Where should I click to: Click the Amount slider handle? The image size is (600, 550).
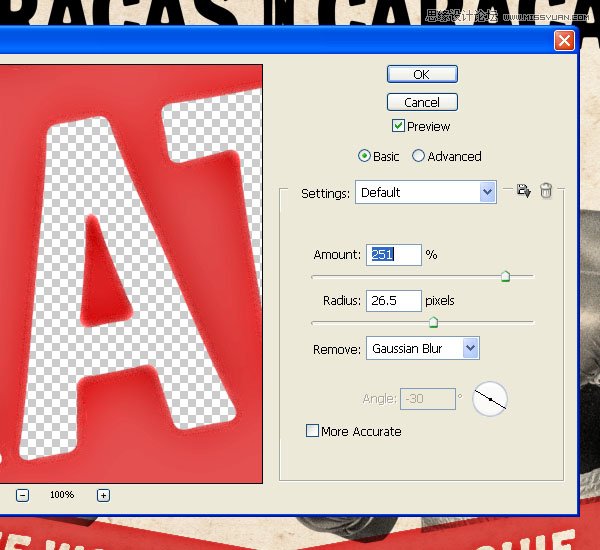(x=505, y=276)
